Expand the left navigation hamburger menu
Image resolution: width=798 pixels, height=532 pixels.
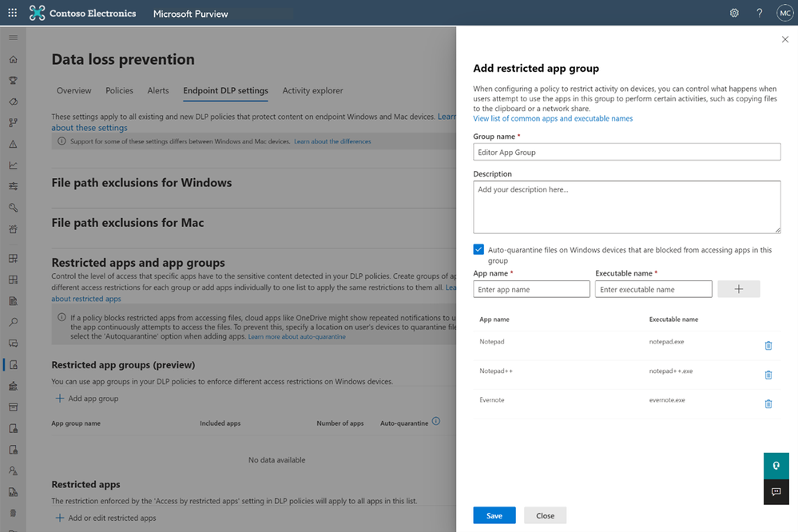point(13,38)
